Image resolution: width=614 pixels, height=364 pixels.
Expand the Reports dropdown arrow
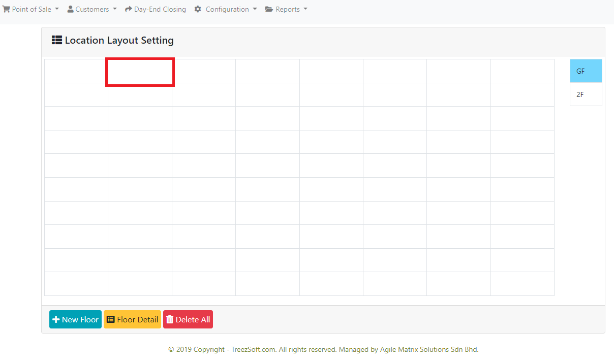point(305,9)
